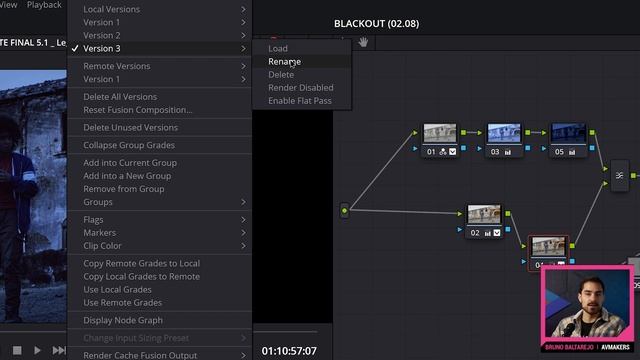The image size is (640, 360).
Task: Expand the Clip Color submenu
Action: (160, 246)
